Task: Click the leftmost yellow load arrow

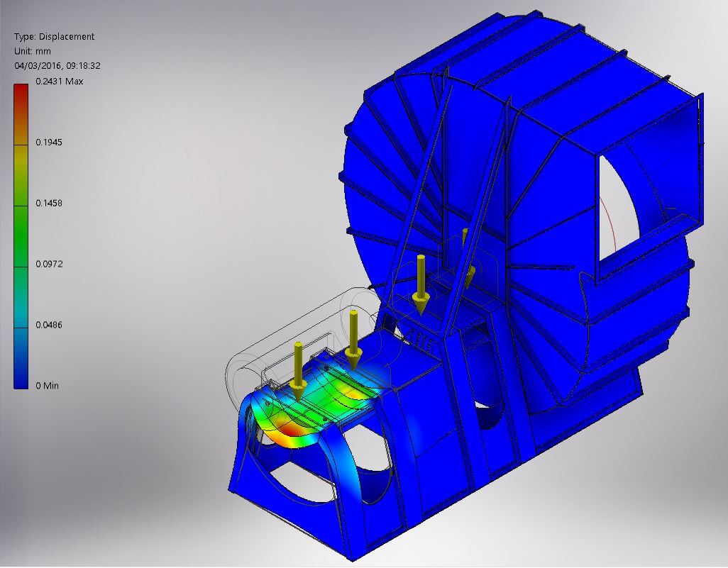Action: [x=299, y=367]
